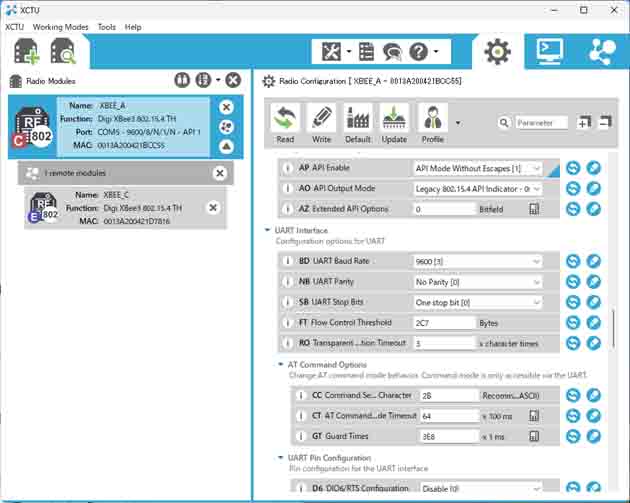Edit GT Guard Times value field
Image resolution: width=630 pixels, height=503 pixels.
coord(449,436)
